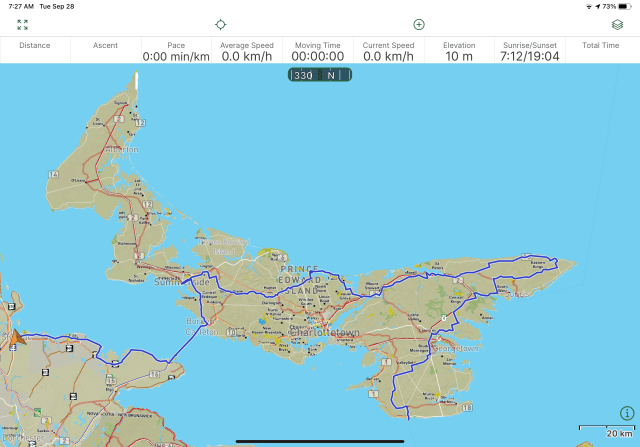
Task: Select the Ascent data field
Action: 106,50
